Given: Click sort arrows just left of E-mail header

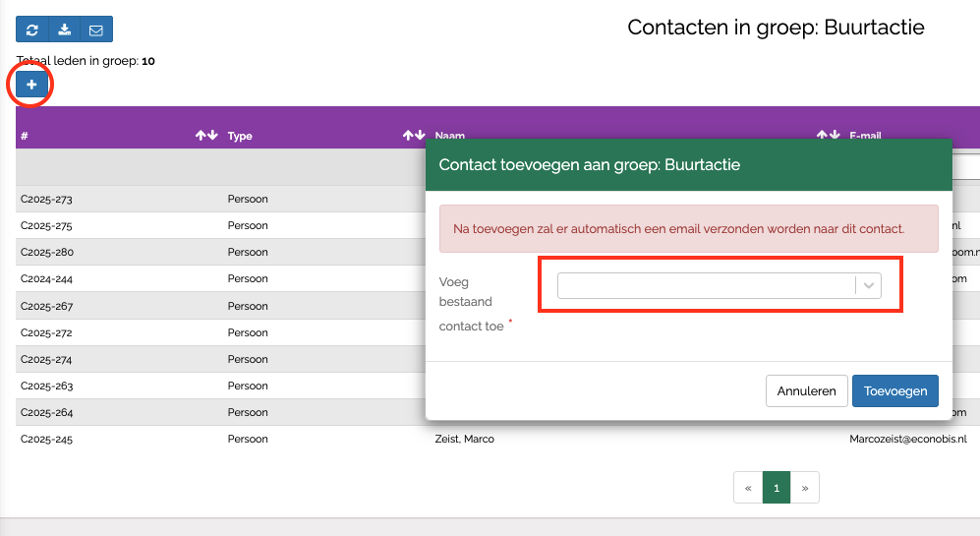Looking at the screenshot, I should (828, 136).
